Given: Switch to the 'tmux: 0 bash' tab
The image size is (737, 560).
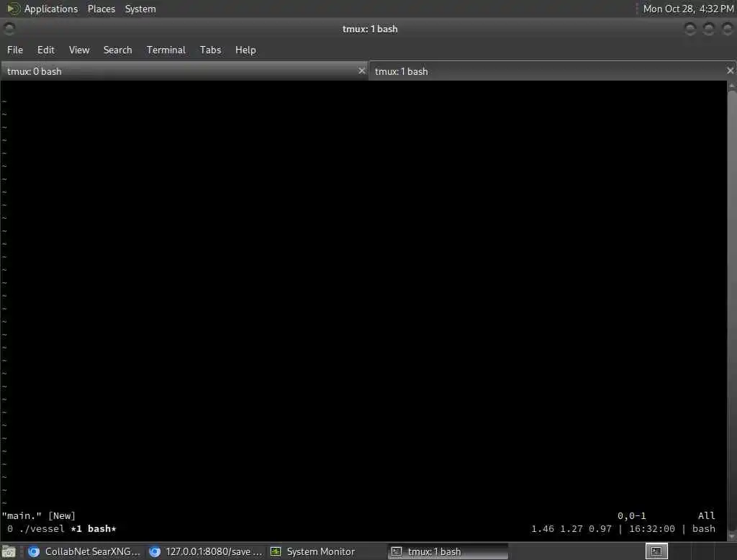Looking at the screenshot, I should point(184,71).
